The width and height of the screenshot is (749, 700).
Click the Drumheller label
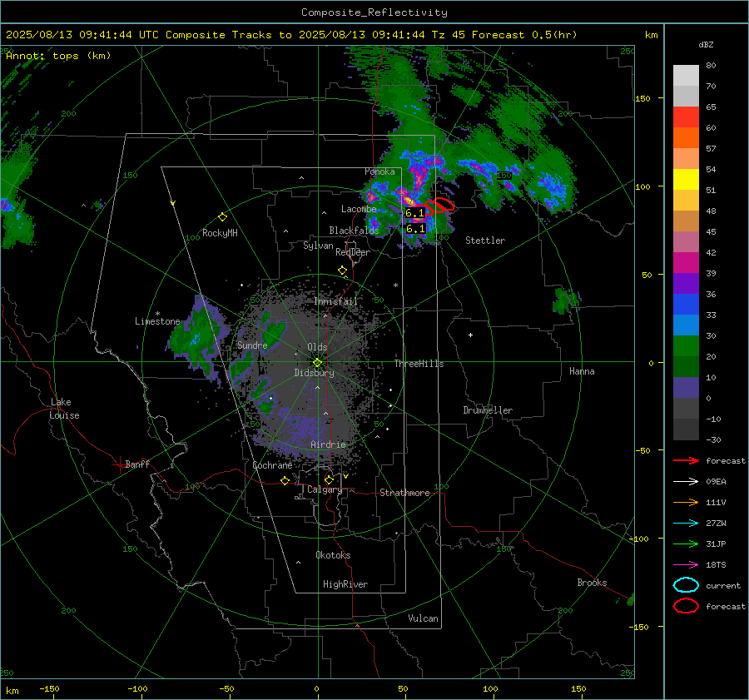pyautogui.click(x=488, y=410)
